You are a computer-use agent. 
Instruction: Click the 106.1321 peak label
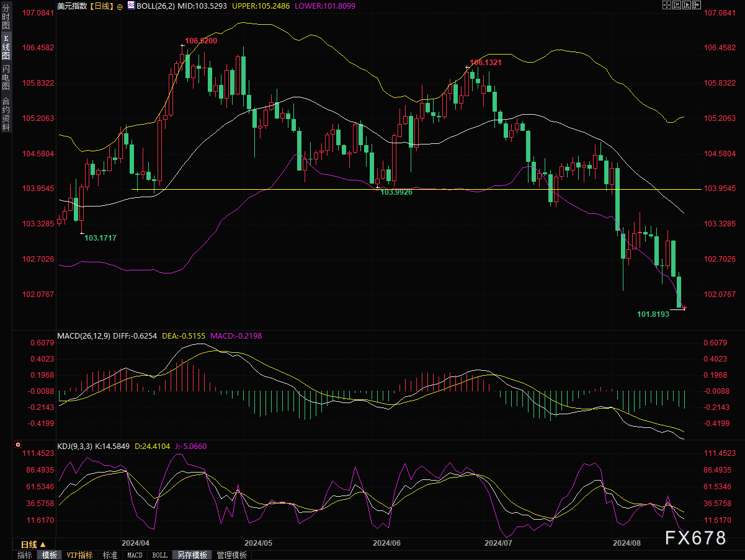[485, 63]
